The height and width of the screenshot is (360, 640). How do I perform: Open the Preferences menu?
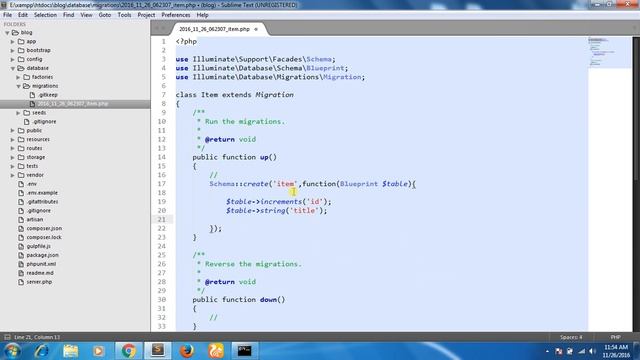176,15
